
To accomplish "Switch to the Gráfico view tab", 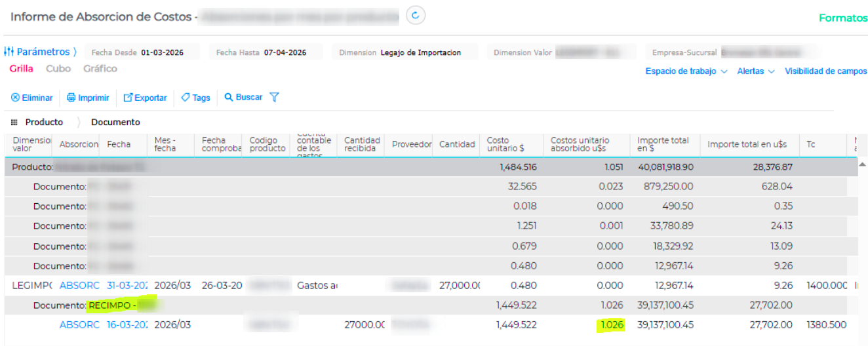I will coord(100,69).
